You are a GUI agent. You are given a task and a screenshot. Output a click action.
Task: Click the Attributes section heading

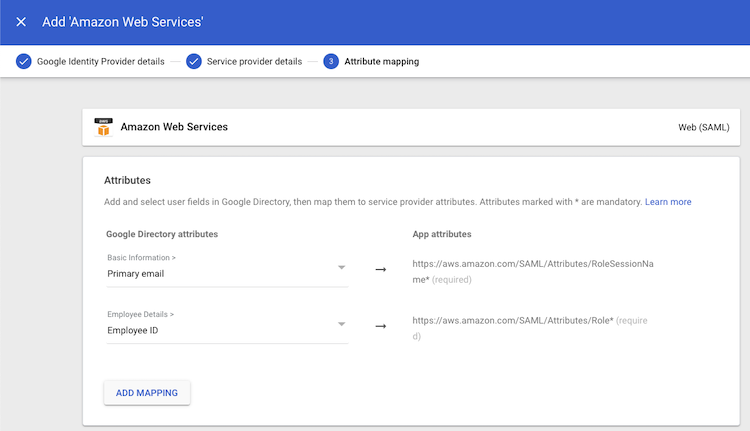click(x=127, y=180)
